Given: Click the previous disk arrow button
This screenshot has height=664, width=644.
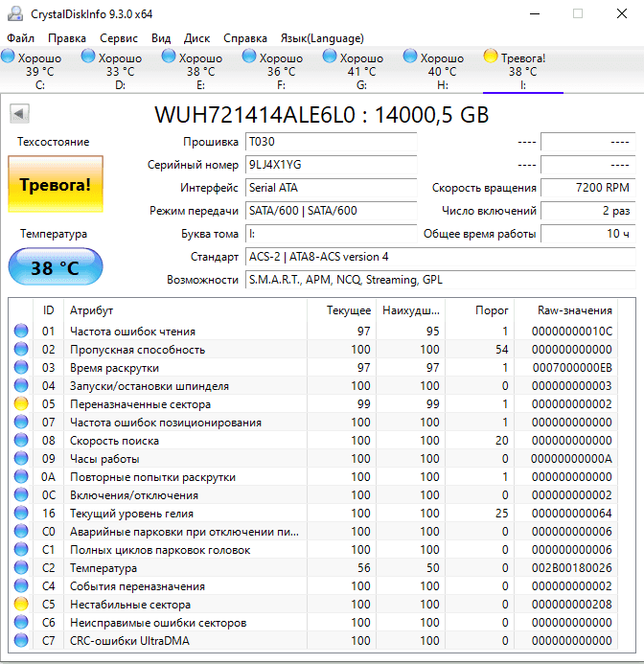Looking at the screenshot, I should pyautogui.click(x=18, y=115).
